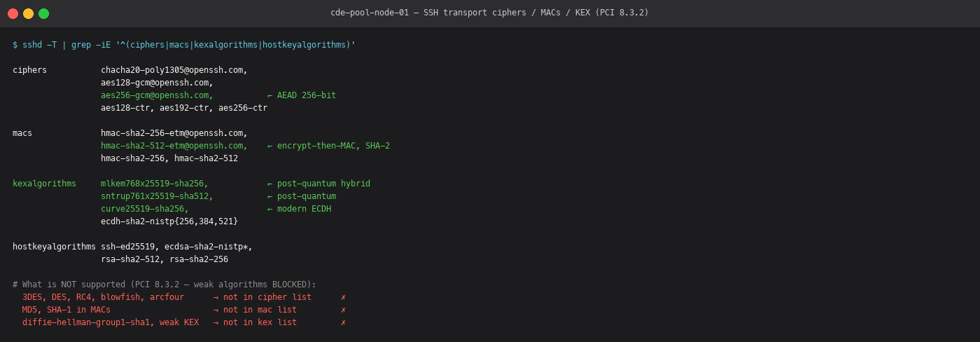Image resolution: width=980 pixels, height=342 pixels.
Task: Click the window title text
Action: click(489, 13)
